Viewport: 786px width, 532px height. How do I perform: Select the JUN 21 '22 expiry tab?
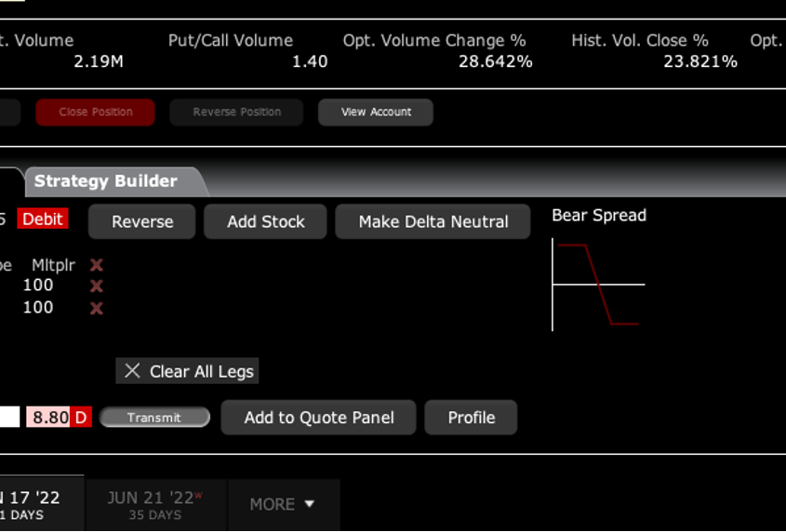pos(155,504)
